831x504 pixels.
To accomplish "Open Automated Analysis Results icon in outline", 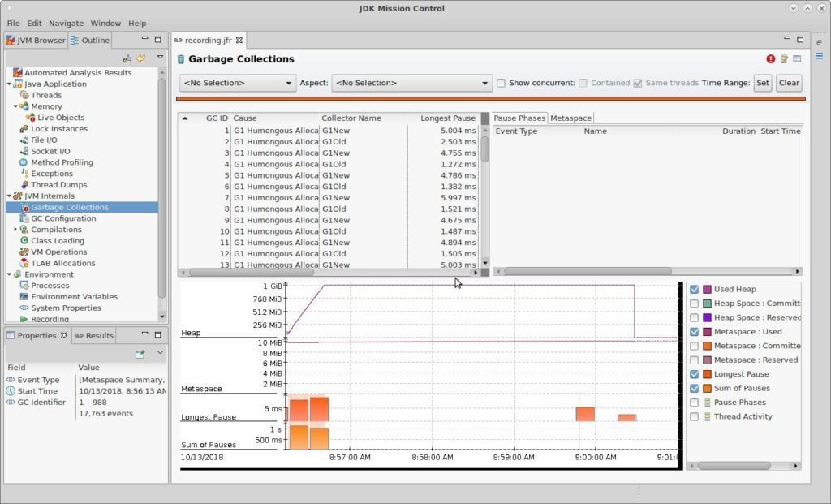I will click(x=18, y=72).
